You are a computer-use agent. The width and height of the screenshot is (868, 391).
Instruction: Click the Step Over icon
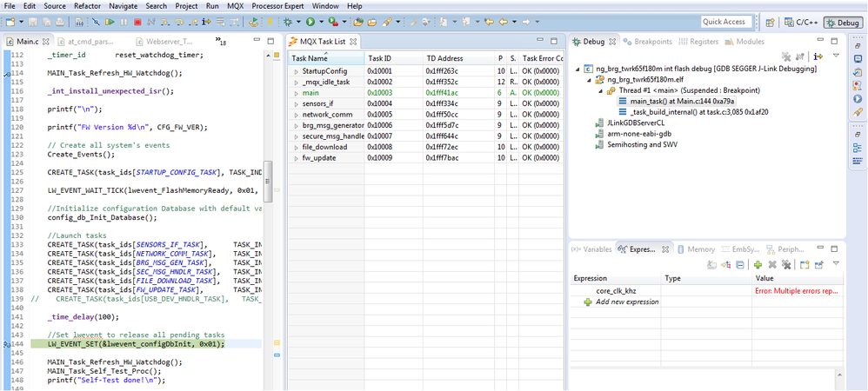[x=179, y=22]
